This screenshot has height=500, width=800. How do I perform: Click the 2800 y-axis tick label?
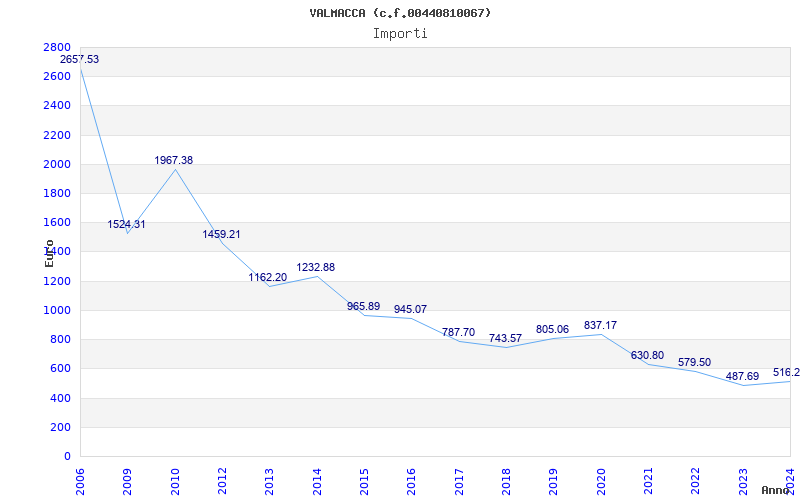[57, 47]
